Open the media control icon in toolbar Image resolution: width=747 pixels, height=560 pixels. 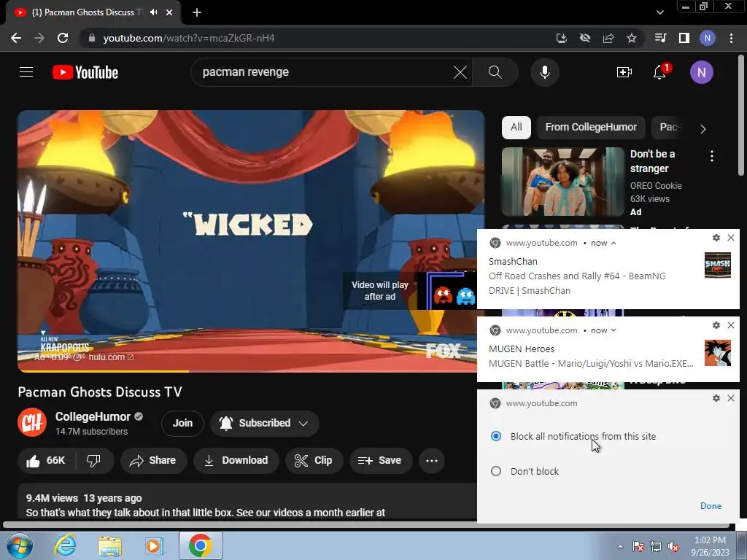tap(661, 38)
